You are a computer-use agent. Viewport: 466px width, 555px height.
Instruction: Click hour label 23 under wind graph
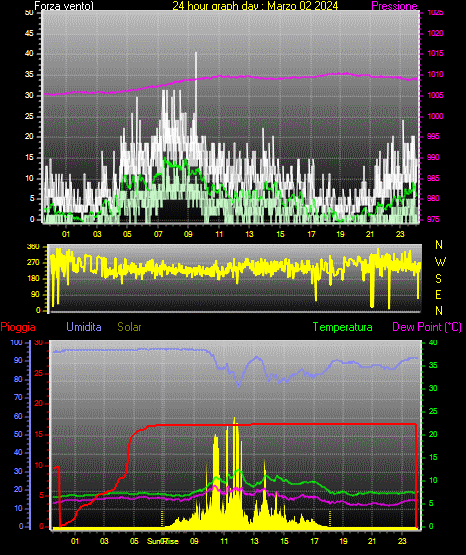coord(400,234)
